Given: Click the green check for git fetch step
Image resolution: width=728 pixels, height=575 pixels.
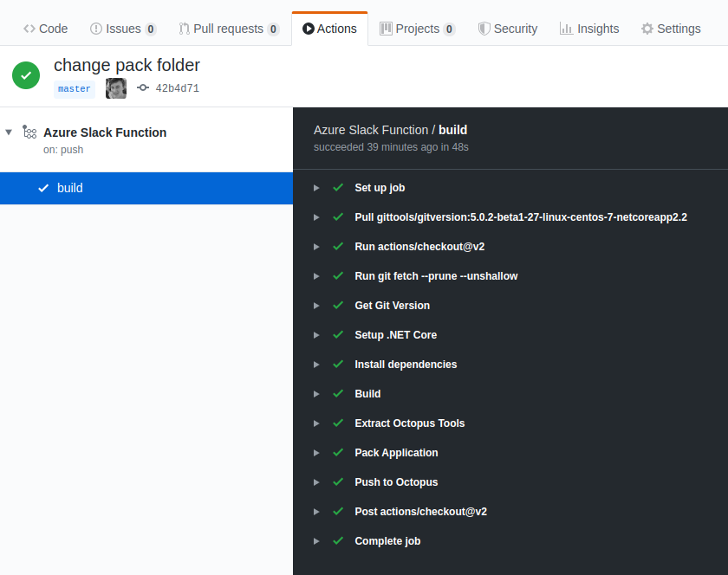Looking at the screenshot, I should (x=338, y=275).
